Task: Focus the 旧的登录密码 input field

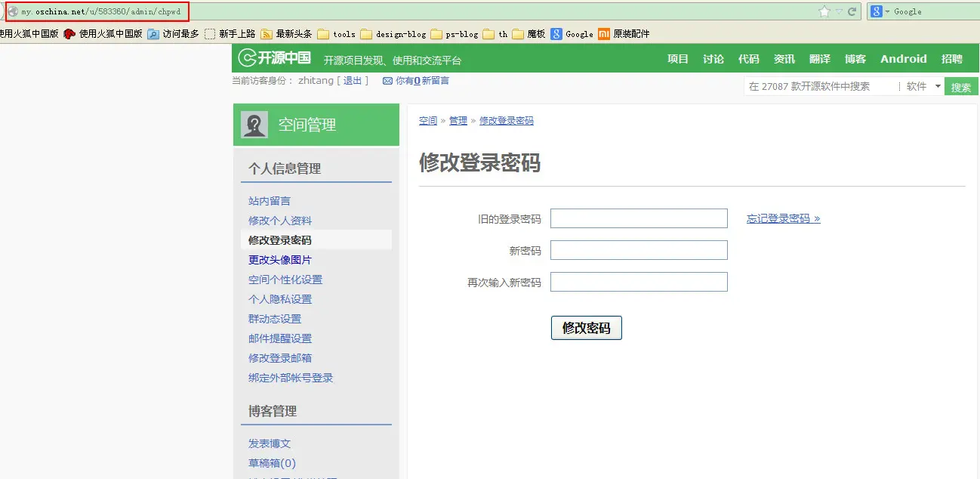Action: point(639,218)
